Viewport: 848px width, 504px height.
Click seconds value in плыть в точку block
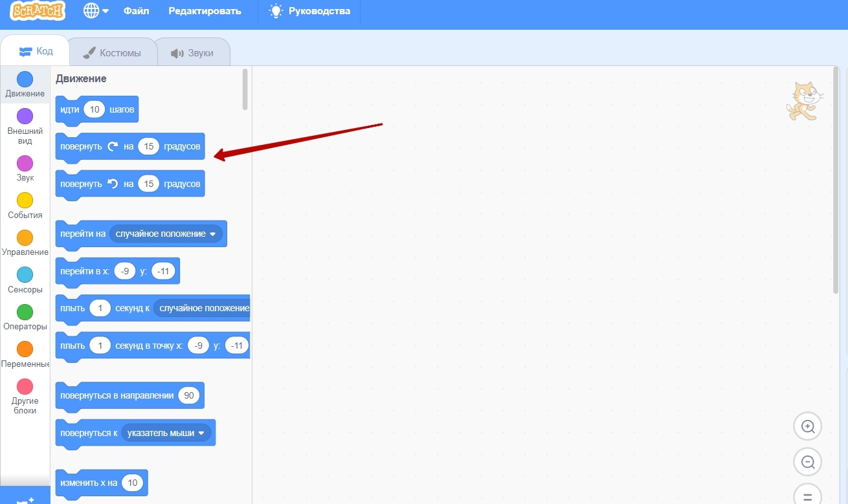100,345
